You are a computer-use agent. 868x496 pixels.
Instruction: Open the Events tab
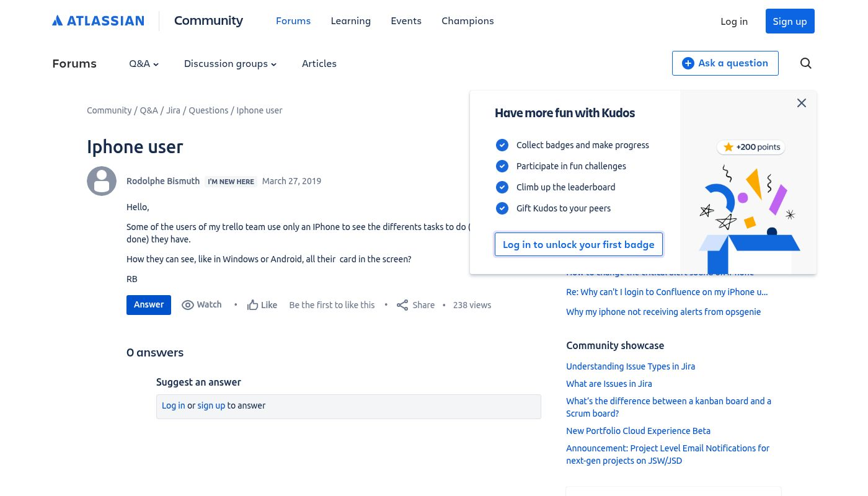[405, 21]
